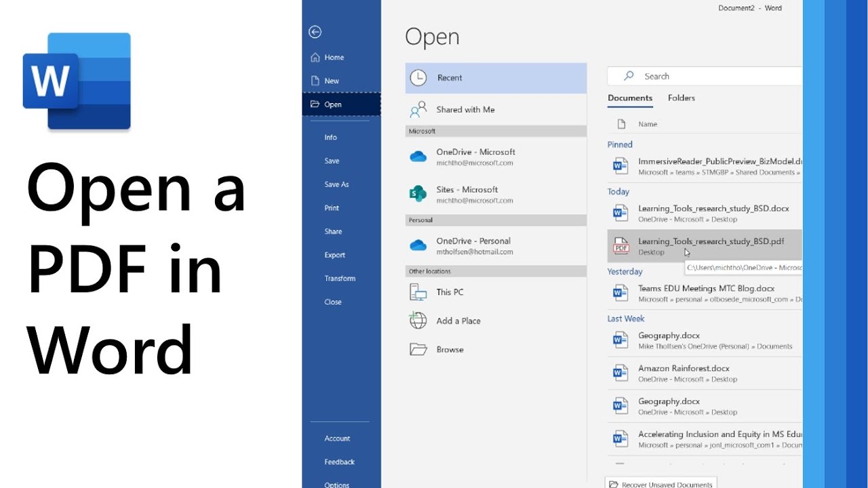Click Add a Place
The width and height of the screenshot is (868, 488).
point(496,321)
